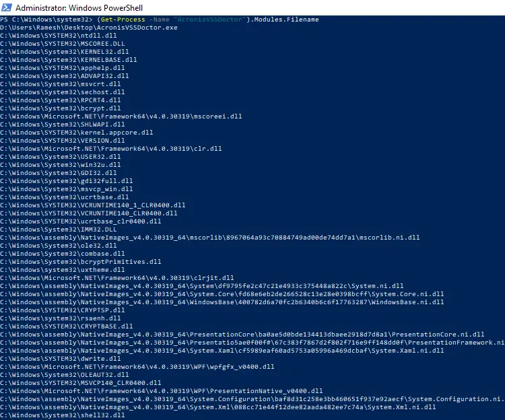Click the System.Xml.ni.dll line
Image resolution: width=505 pixels, height=420 pixels.
pos(218,407)
